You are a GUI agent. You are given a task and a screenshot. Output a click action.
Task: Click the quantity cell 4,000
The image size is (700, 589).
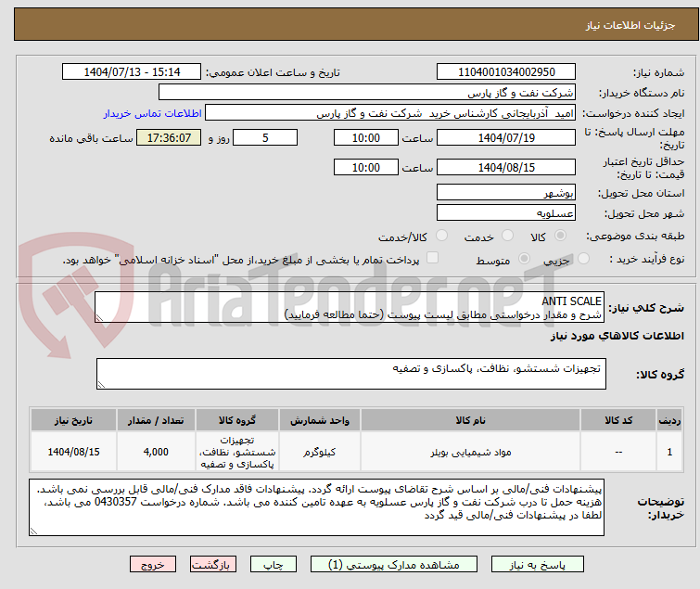pyautogui.click(x=156, y=452)
